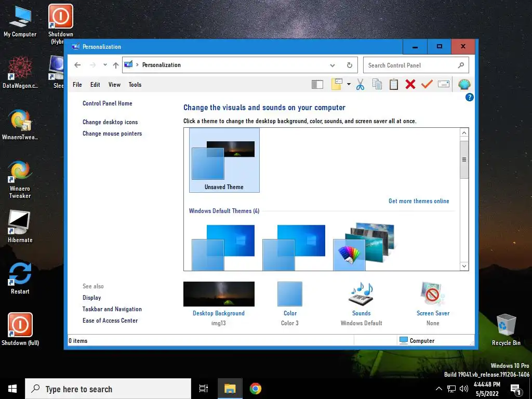532x399 pixels.
Task: Click the themes list scrollbar thumb
Action: click(x=464, y=159)
